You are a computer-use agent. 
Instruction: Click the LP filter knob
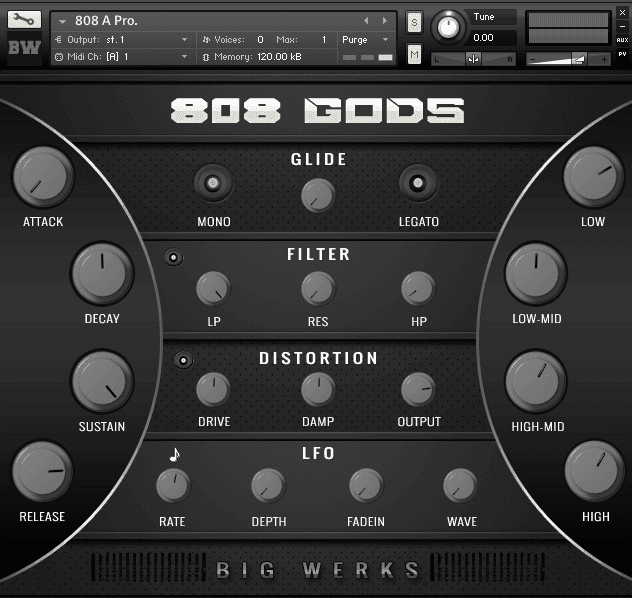click(x=213, y=289)
